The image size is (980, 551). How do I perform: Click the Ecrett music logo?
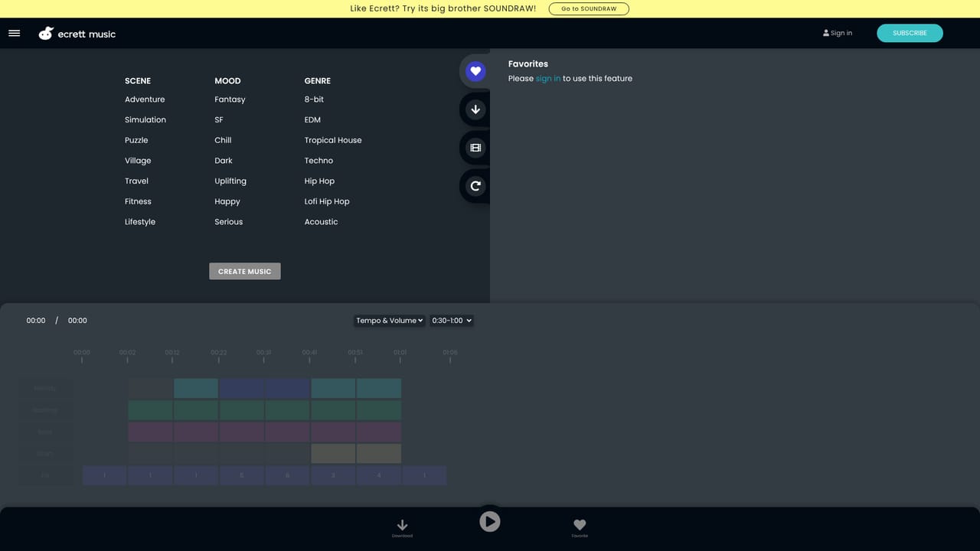77,34
